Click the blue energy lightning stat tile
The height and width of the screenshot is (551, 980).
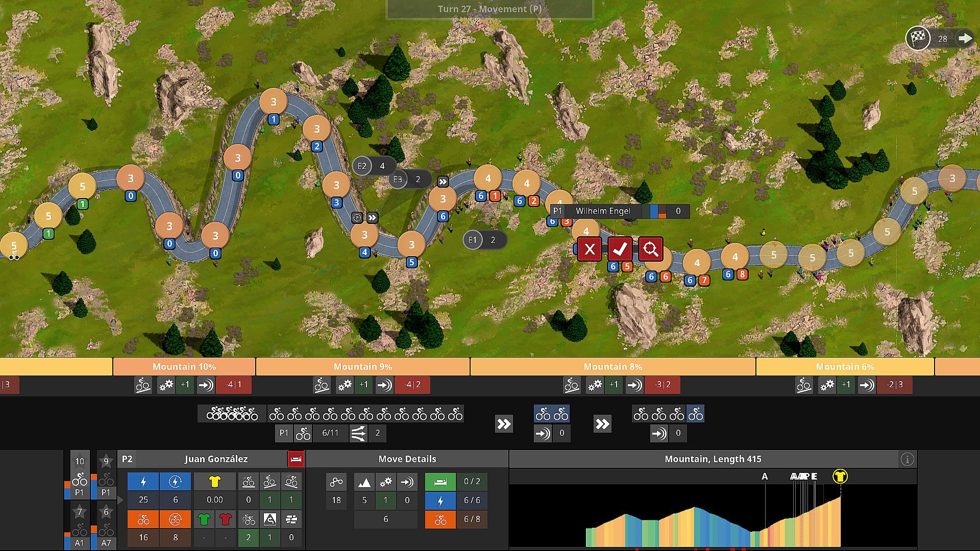click(x=143, y=481)
